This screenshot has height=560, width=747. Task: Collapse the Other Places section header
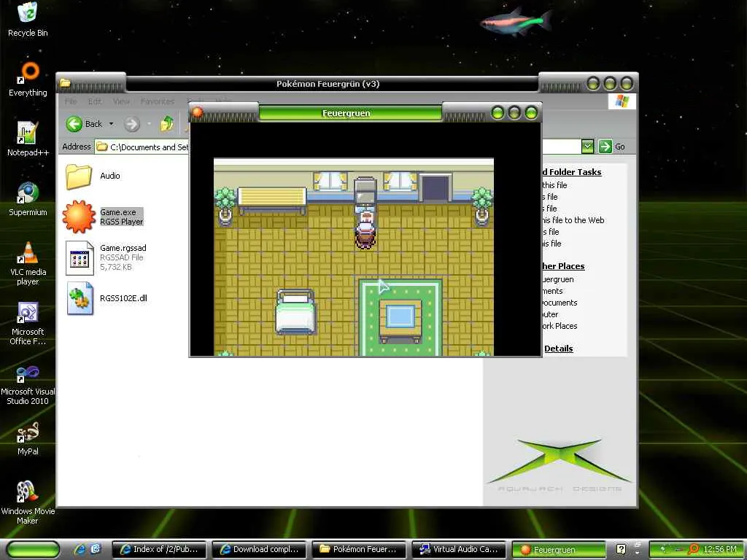pos(563,266)
